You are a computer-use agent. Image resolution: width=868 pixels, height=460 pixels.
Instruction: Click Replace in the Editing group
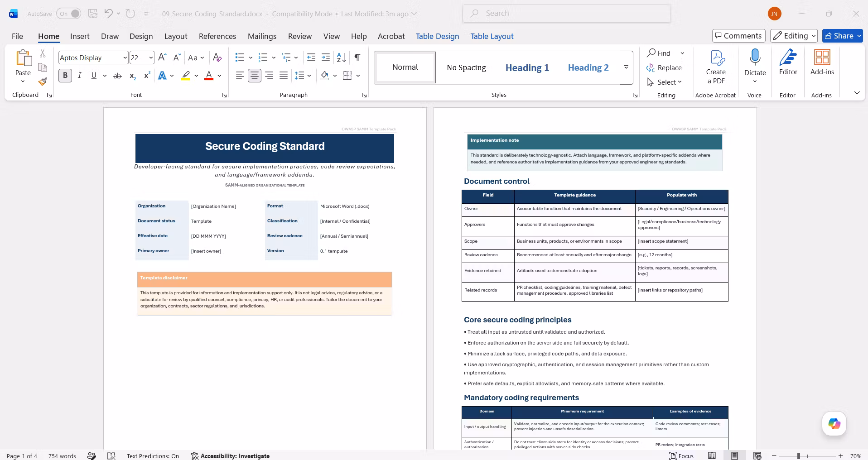pos(664,67)
